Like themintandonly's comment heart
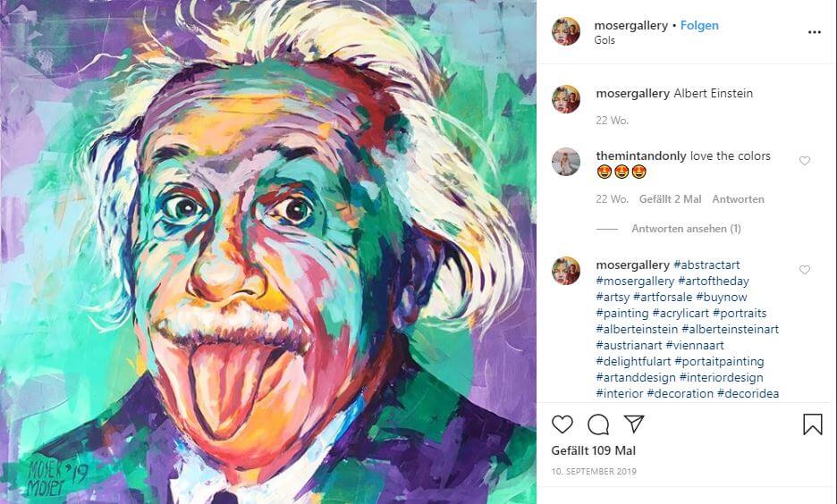 point(804,161)
